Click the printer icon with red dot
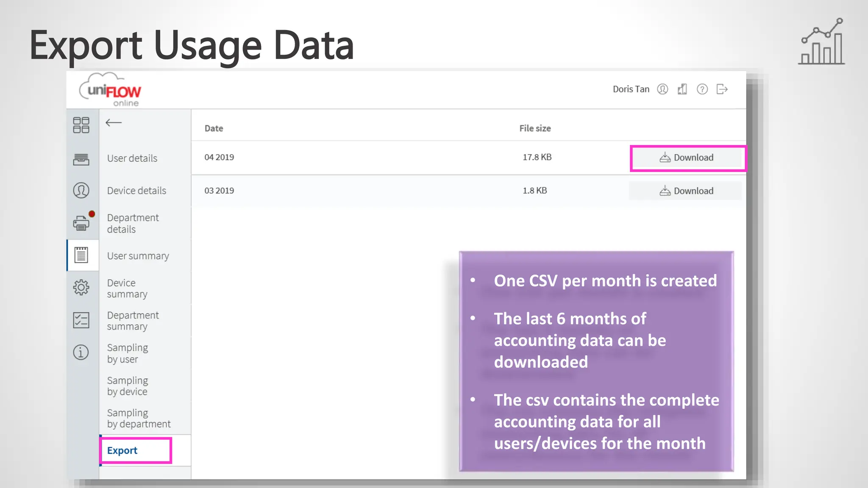868x488 pixels. [81, 223]
